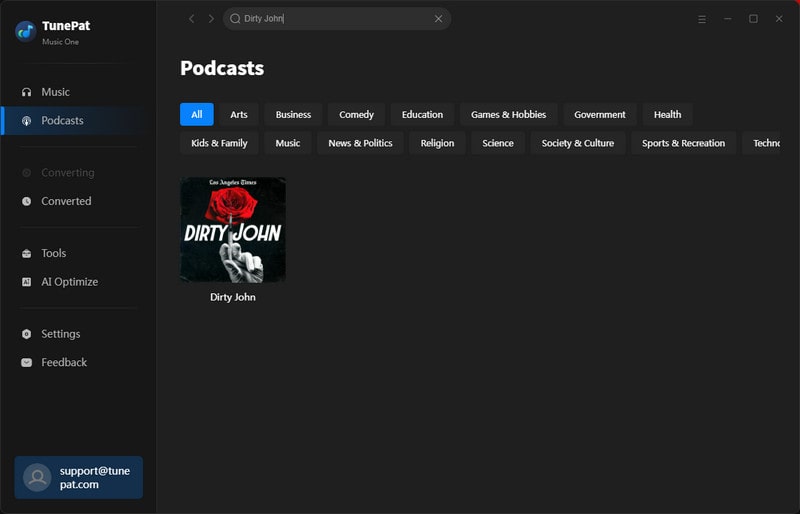
Task: Click the Podcasts icon in sidebar
Action: tap(27, 121)
